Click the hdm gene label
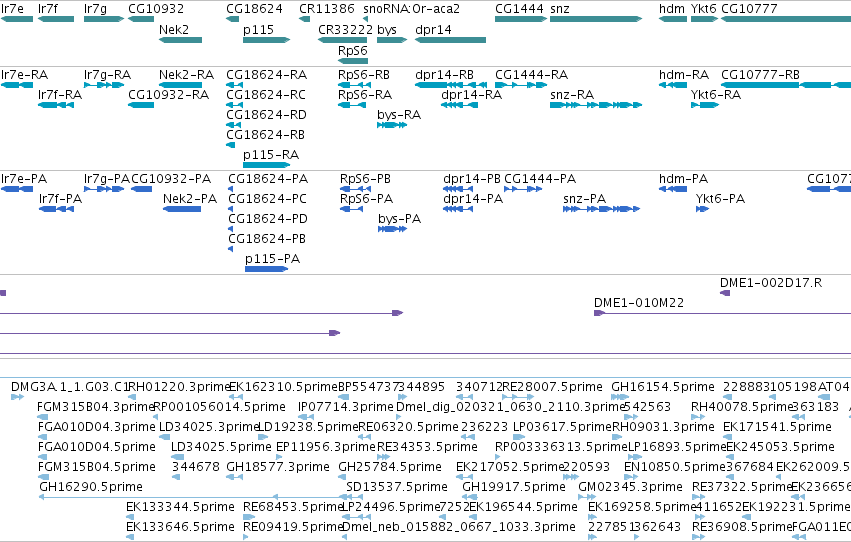The image size is (851, 542). pyautogui.click(x=672, y=9)
